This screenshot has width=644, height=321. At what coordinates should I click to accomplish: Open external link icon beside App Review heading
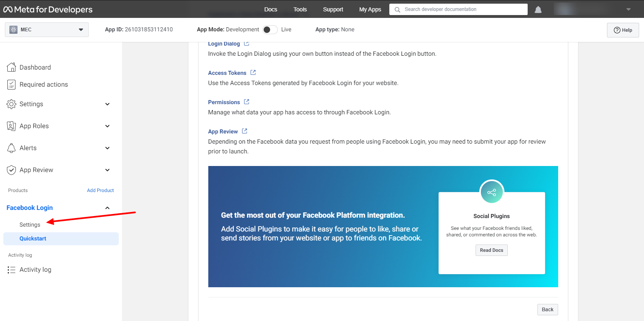click(x=245, y=131)
